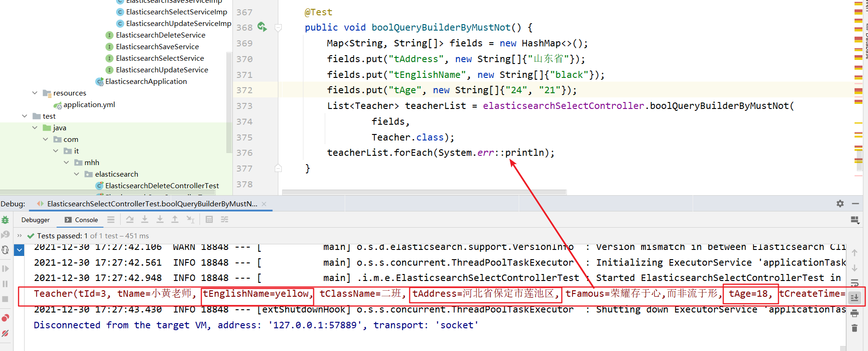The width and height of the screenshot is (868, 351).
Task: Click the Step Into icon
Action: (145, 220)
